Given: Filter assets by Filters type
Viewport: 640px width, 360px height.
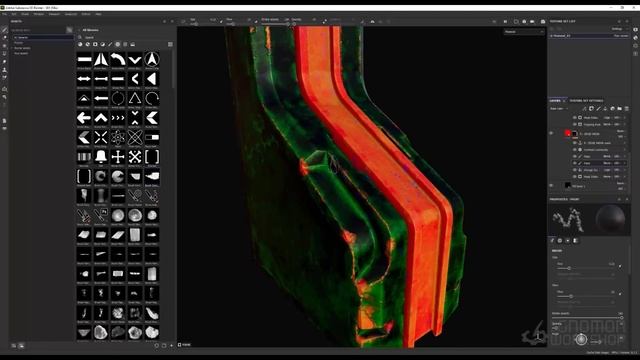Looking at the screenshot, I should 102,44.
